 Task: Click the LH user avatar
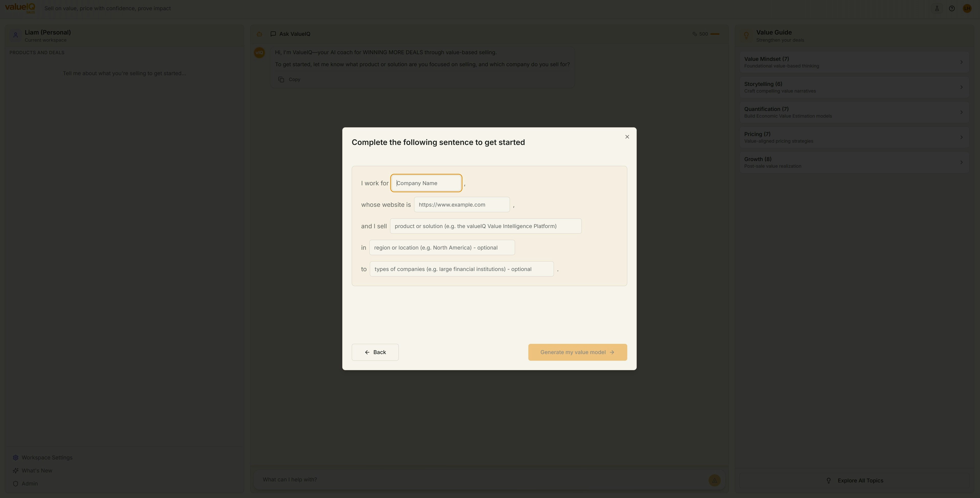[967, 8]
